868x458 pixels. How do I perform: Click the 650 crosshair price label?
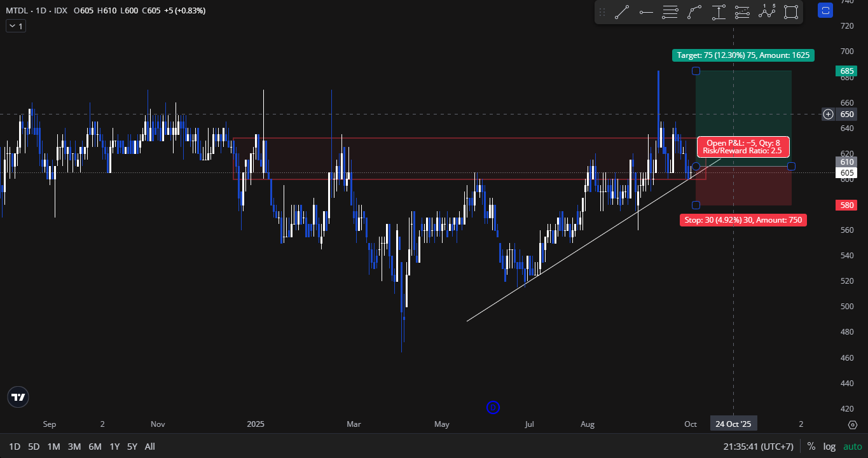[x=846, y=114]
